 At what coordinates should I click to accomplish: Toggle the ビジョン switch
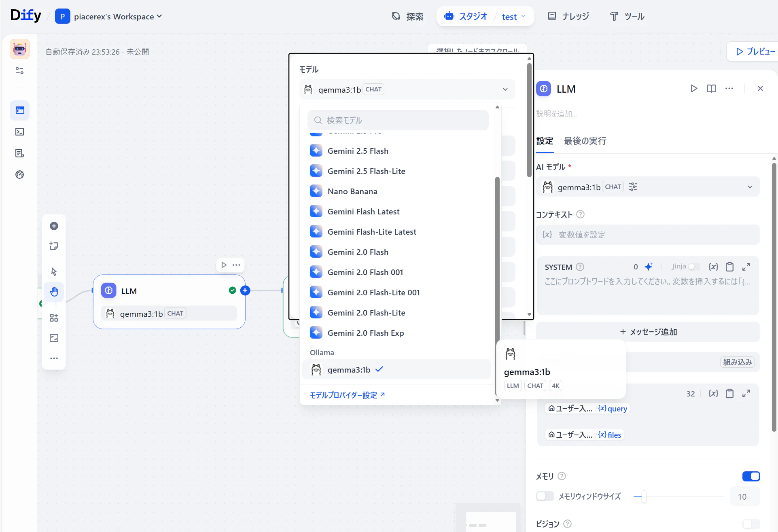[751, 524]
